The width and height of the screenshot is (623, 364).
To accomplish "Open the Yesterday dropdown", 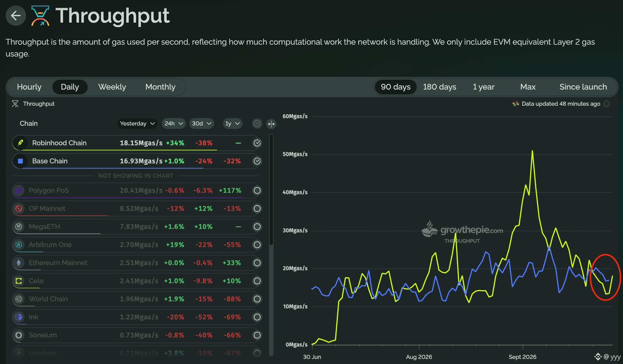I will pyautogui.click(x=137, y=123).
